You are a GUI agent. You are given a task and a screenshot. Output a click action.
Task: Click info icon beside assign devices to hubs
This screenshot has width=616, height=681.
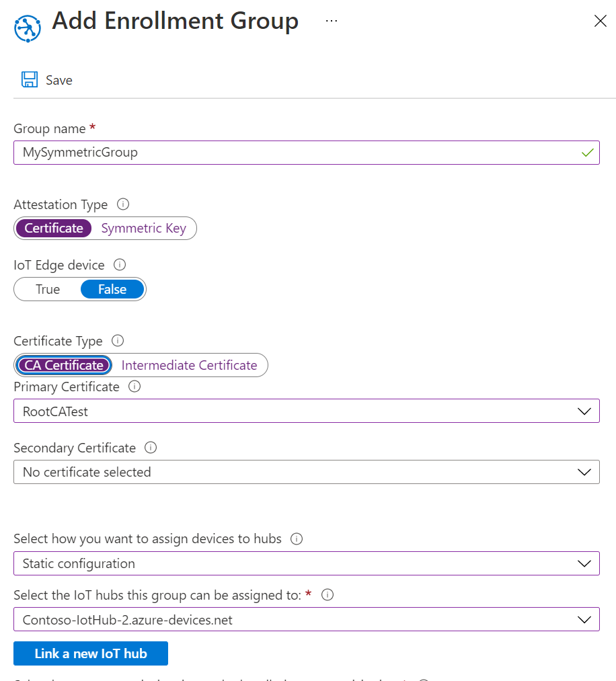tap(297, 538)
